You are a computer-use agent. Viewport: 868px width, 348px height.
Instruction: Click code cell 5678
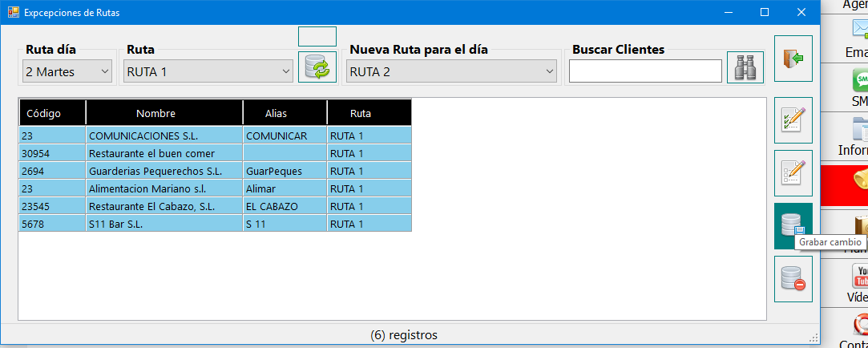coord(52,225)
